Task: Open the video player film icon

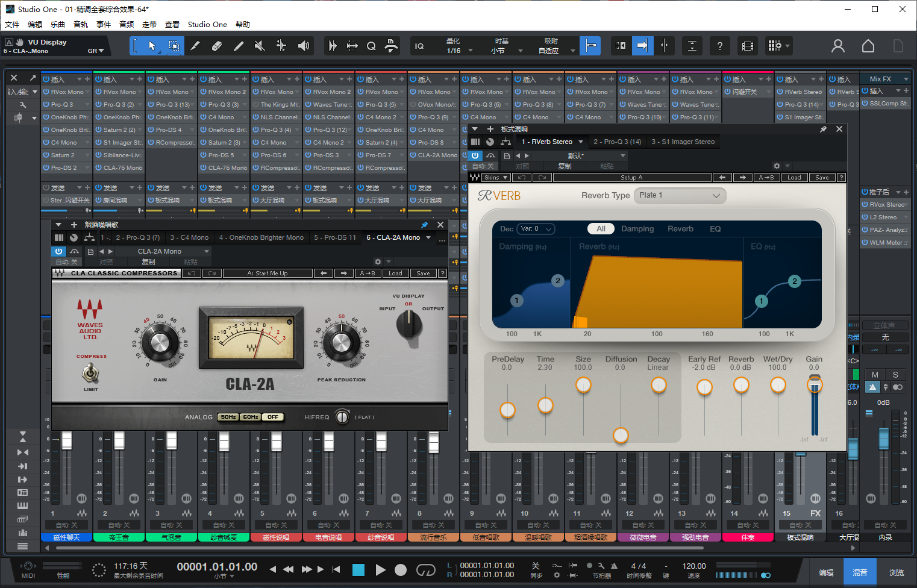Action: pos(748,46)
